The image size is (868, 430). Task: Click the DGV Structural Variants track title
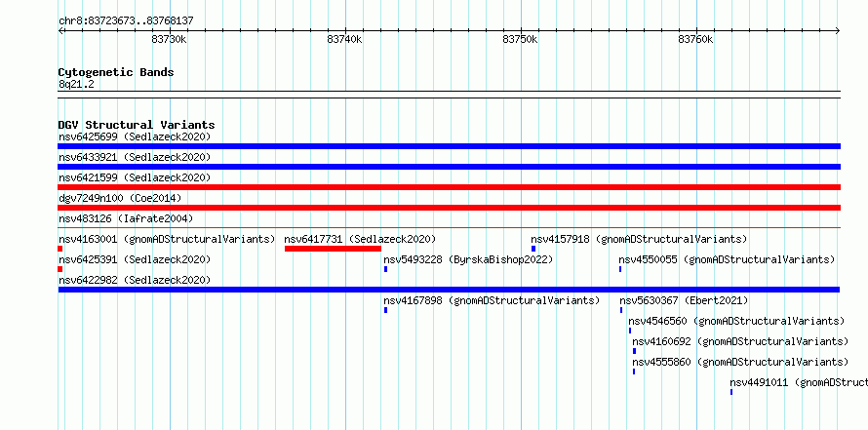click(x=137, y=125)
